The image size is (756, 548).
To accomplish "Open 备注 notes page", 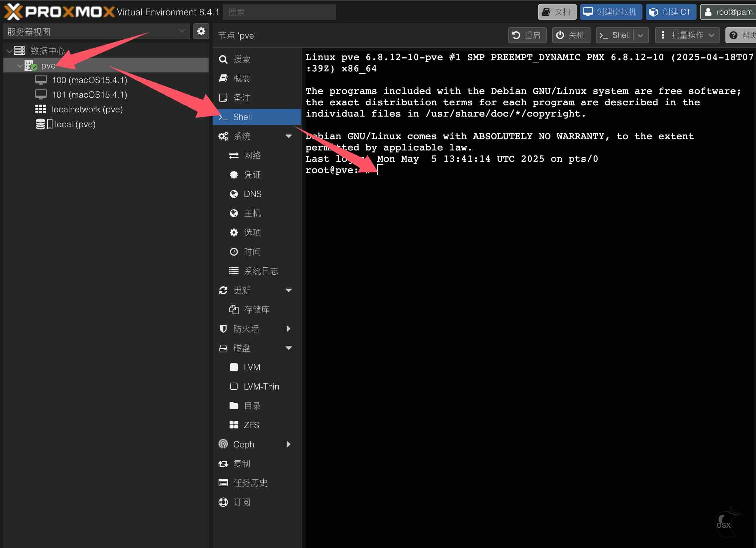I will (257, 98).
